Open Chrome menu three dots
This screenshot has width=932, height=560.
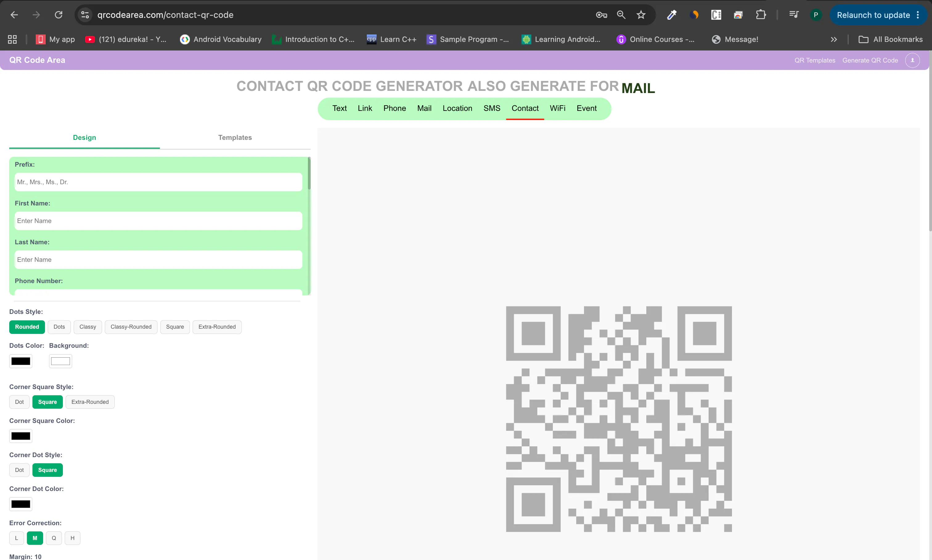(x=918, y=15)
